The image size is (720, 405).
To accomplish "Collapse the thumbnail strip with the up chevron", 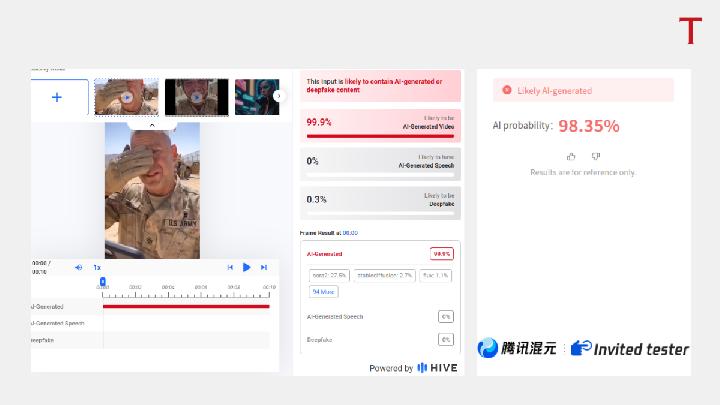I will 152,126.
